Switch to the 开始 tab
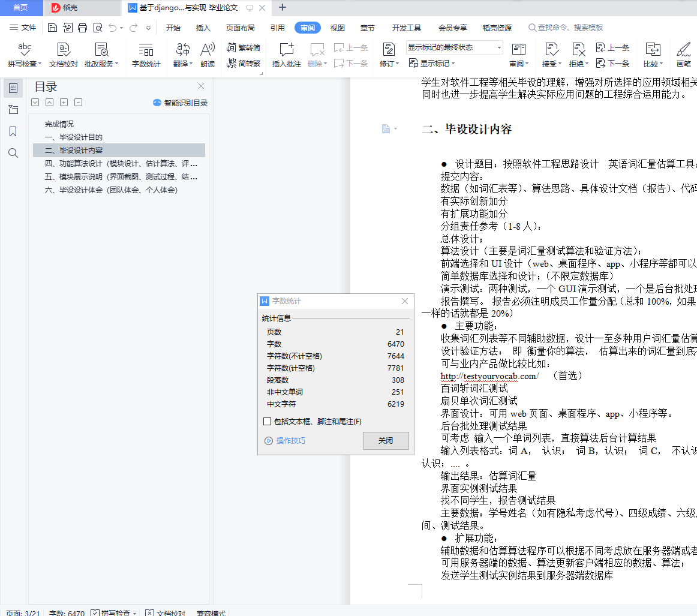 pos(173,28)
